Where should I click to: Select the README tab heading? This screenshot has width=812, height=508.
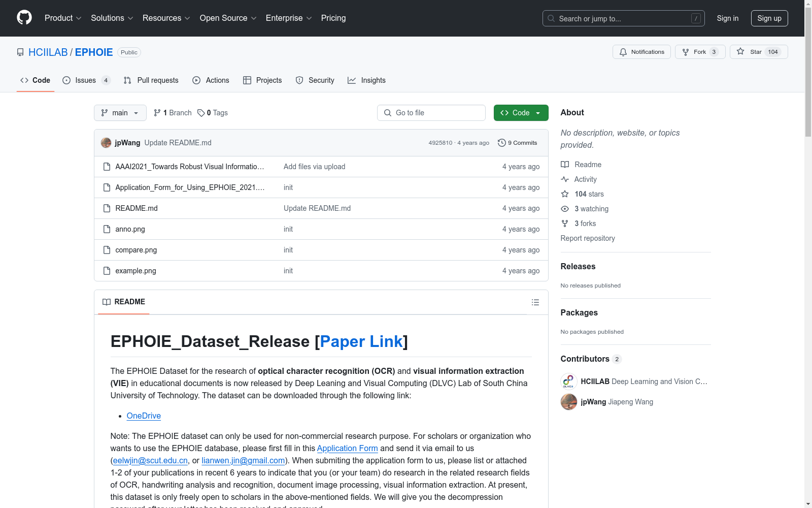pyautogui.click(x=124, y=302)
